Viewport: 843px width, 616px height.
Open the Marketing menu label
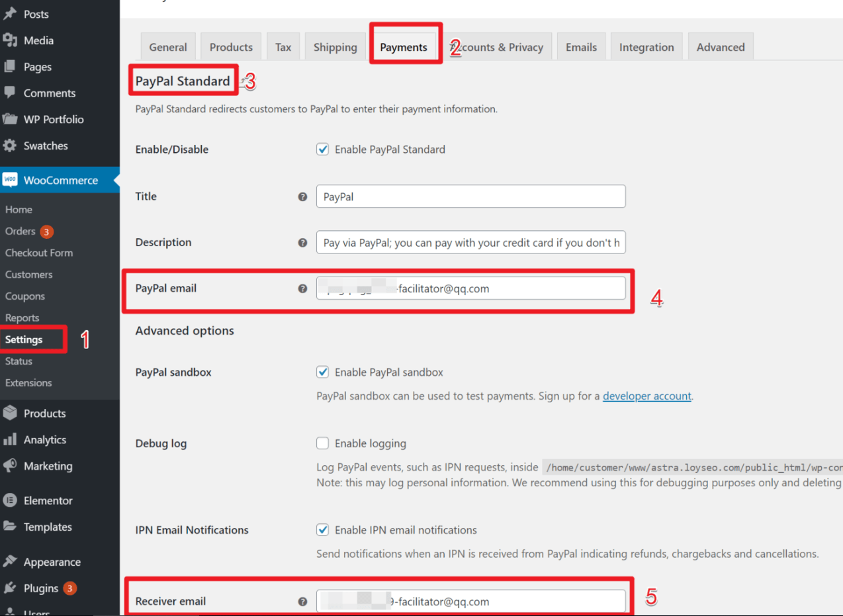[48, 466]
